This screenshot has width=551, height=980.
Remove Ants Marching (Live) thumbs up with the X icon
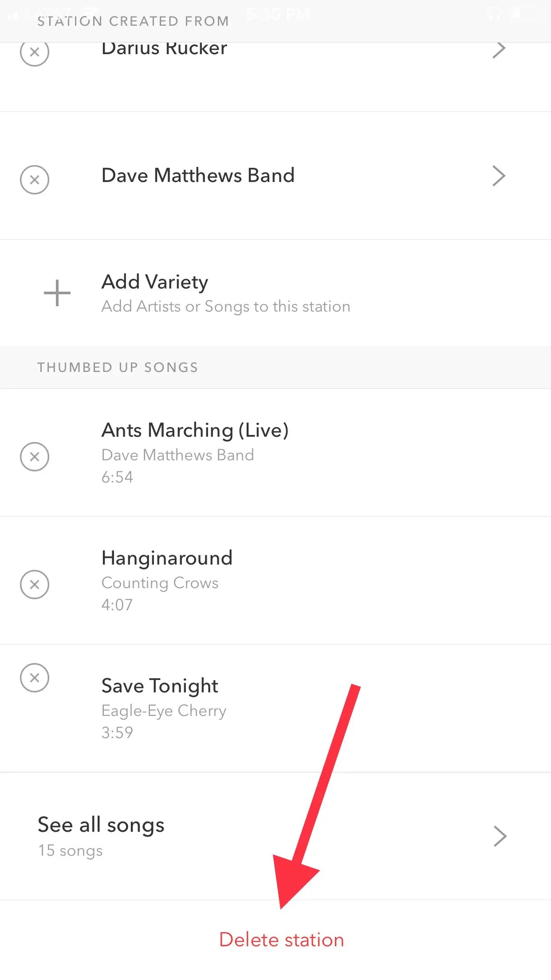point(35,457)
